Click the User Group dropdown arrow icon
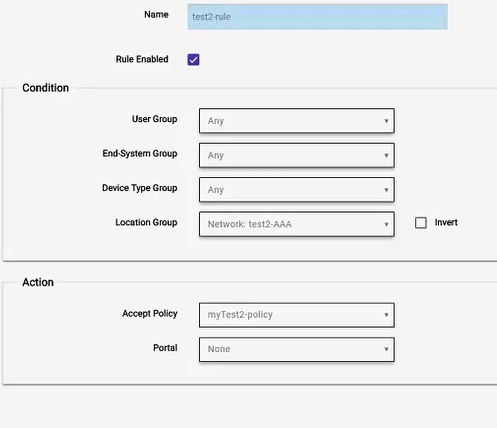Image resolution: width=497 pixels, height=428 pixels. [386, 121]
